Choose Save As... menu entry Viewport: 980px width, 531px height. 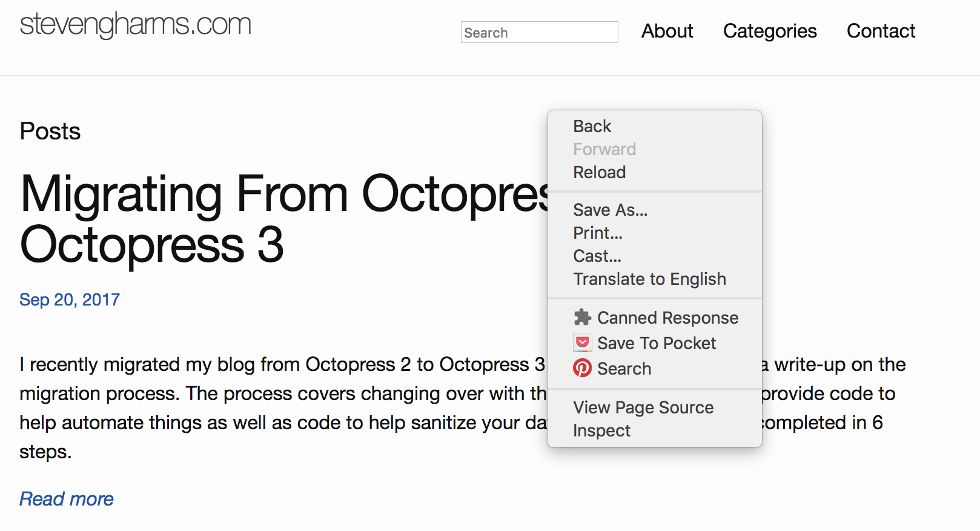pyautogui.click(x=610, y=210)
